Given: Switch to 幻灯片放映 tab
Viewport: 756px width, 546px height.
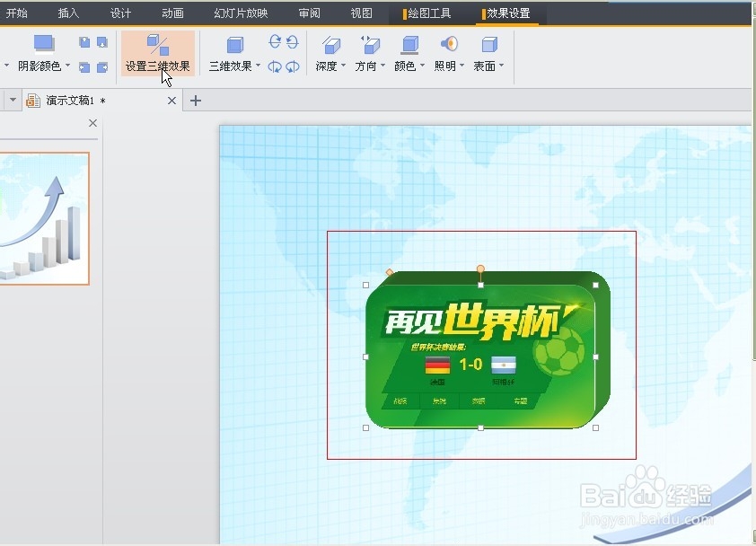Looking at the screenshot, I should click(241, 13).
